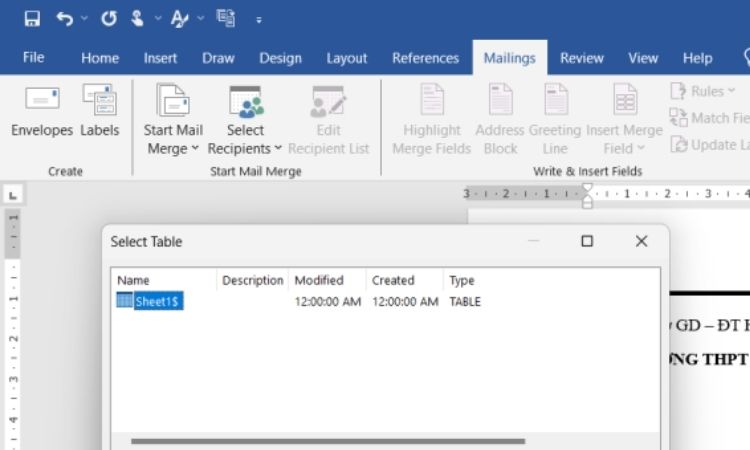Switch to the Home tab
The height and width of the screenshot is (450, 750).
pyautogui.click(x=100, y=58)
